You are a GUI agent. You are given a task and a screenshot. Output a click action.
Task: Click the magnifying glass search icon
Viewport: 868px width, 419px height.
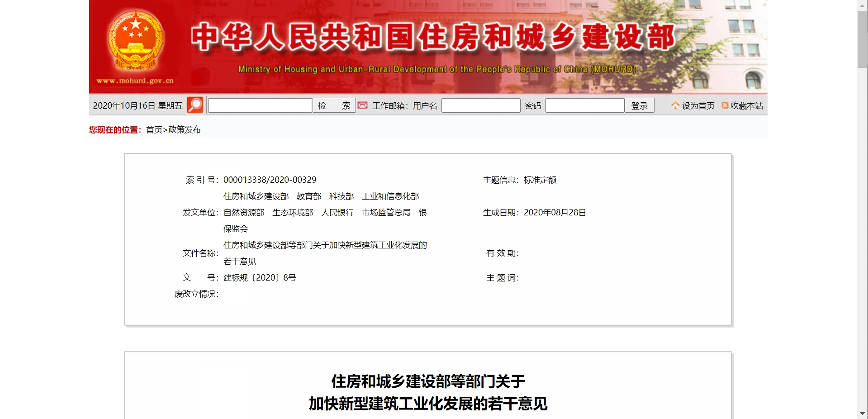195,105
